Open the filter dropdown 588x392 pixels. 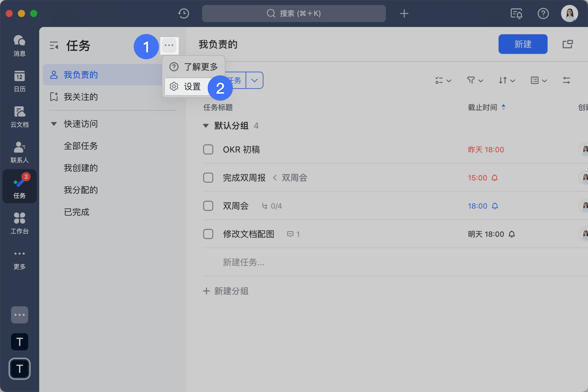tap(475, 80)
